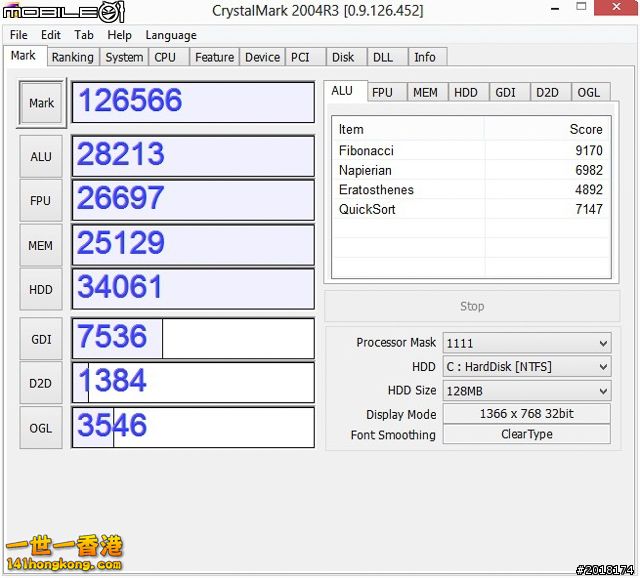Click the QuickSort score 7147
This screenshot has height=578, width=640.
coord(589,209)
